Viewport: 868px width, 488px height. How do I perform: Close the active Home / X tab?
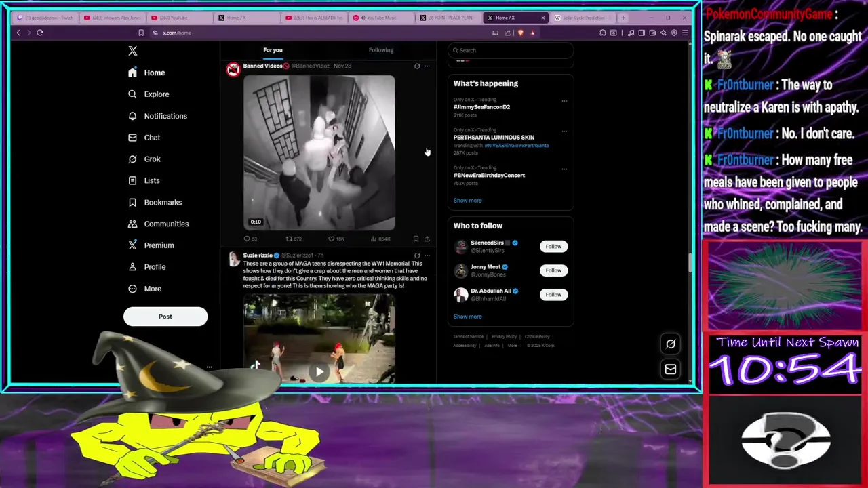(x=542, y=18)
